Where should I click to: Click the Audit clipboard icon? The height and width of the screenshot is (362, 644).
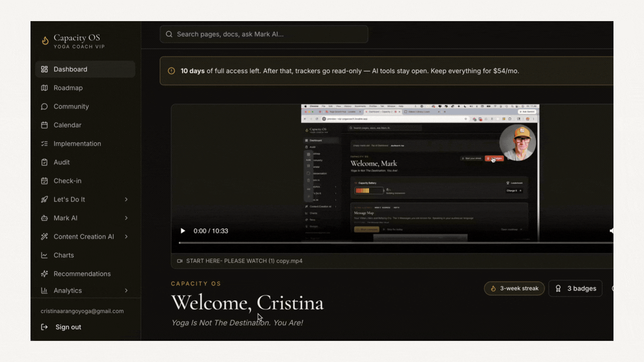click(x=44, y=162)
